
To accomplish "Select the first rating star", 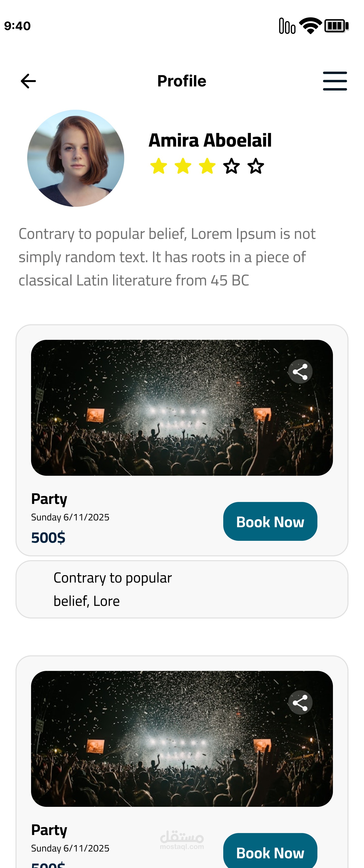I will [x=159, y=166].
